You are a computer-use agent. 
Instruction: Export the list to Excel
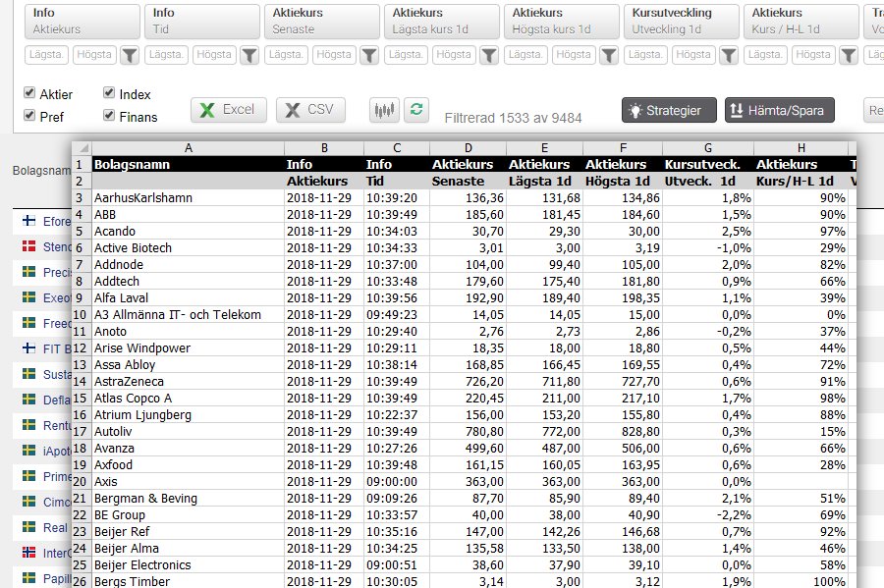(x=228, y=110)
